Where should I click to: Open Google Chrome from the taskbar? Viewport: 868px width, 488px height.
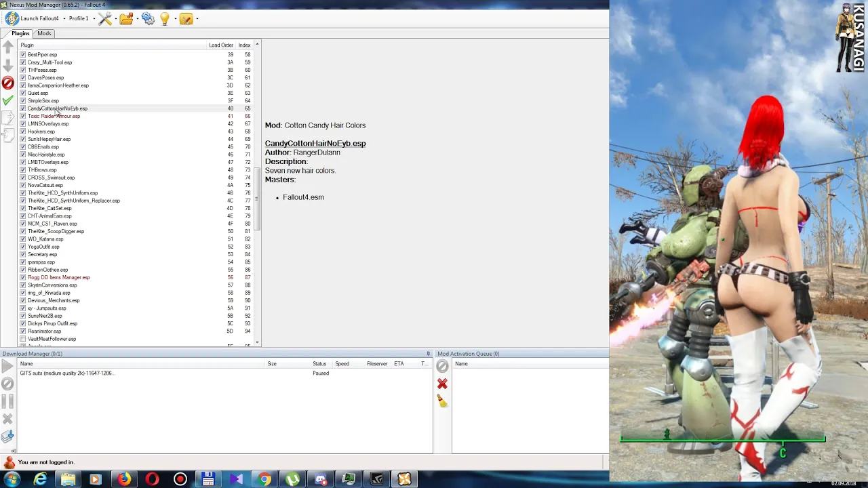[x=264, y=480]
